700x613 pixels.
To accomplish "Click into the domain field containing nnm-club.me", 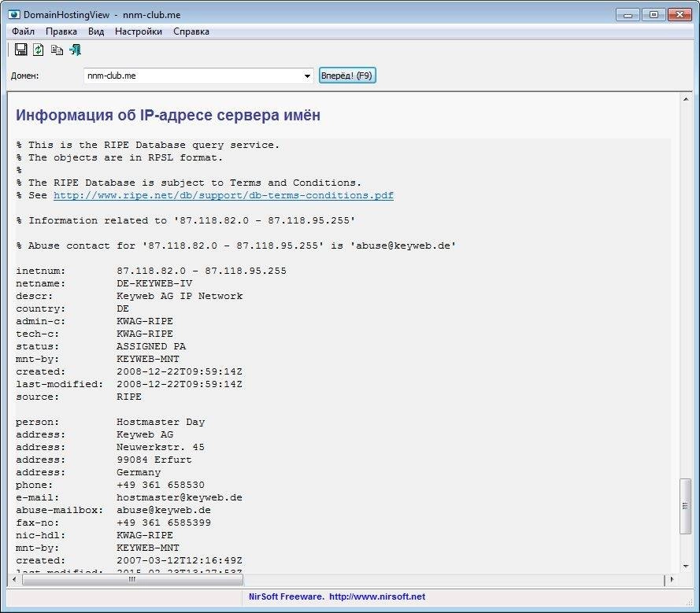I will pos(193,76).
